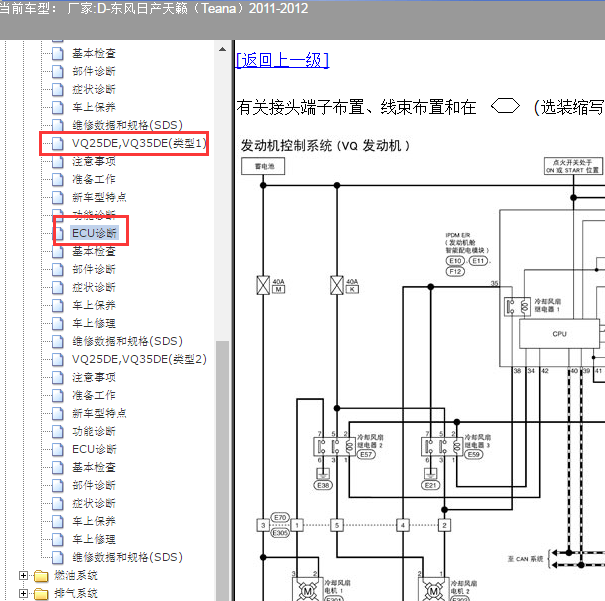Select 注意事项 directly after VQ25DE,VQ35DE(类型1)
Screen dimensions: 605x601
click(x=94, y=161)
